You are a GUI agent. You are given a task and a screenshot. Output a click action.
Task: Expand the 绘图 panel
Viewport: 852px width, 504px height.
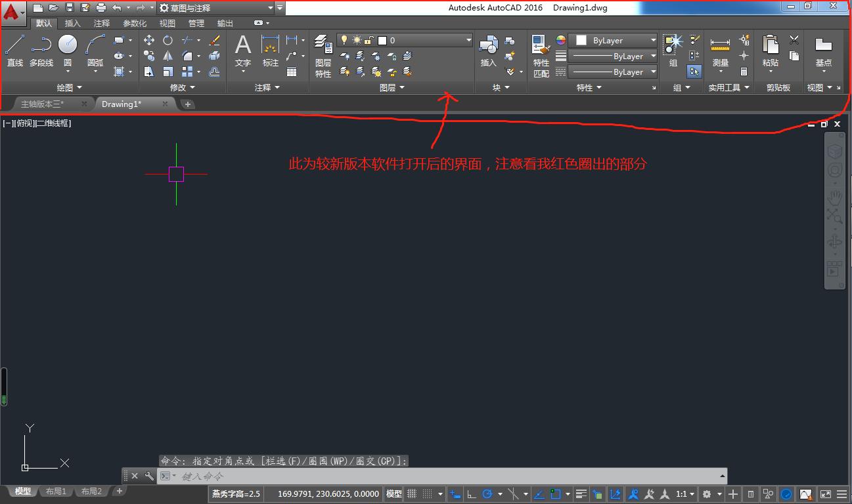coord(69,87)
